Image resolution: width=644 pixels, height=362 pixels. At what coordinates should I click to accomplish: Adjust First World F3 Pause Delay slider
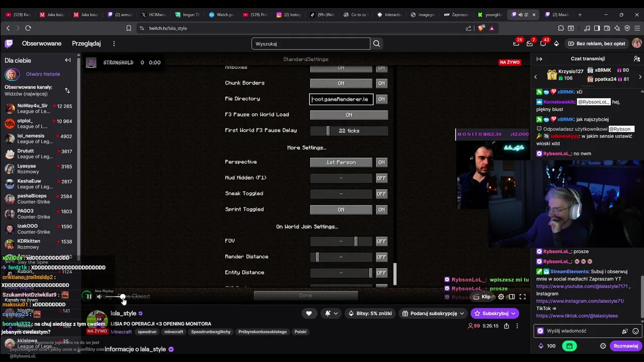point(349,131)
